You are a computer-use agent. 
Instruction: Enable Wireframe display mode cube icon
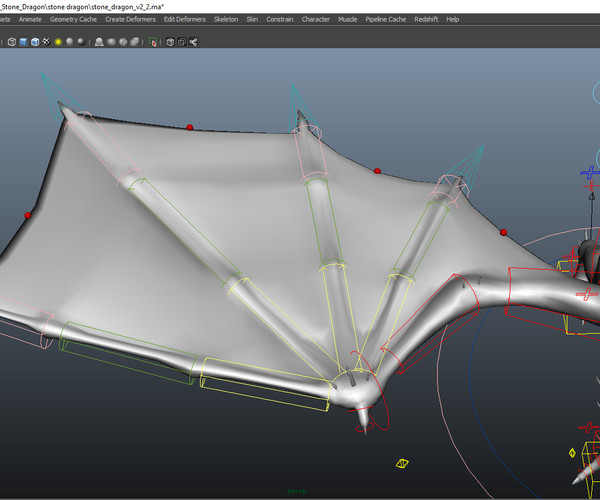point(12,42)
